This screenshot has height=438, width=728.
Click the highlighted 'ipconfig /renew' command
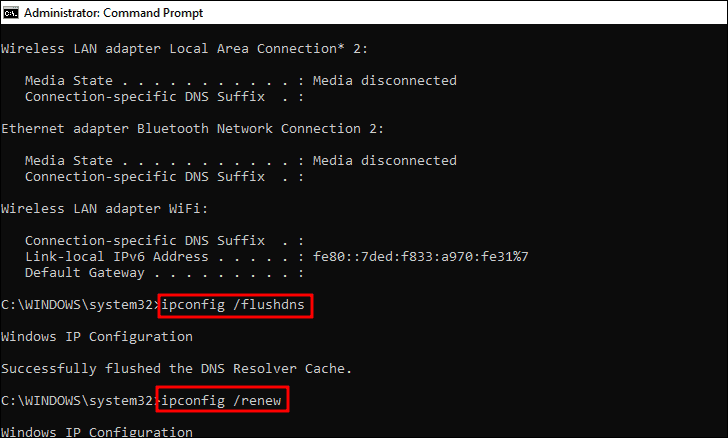click(x=224, y=400)
